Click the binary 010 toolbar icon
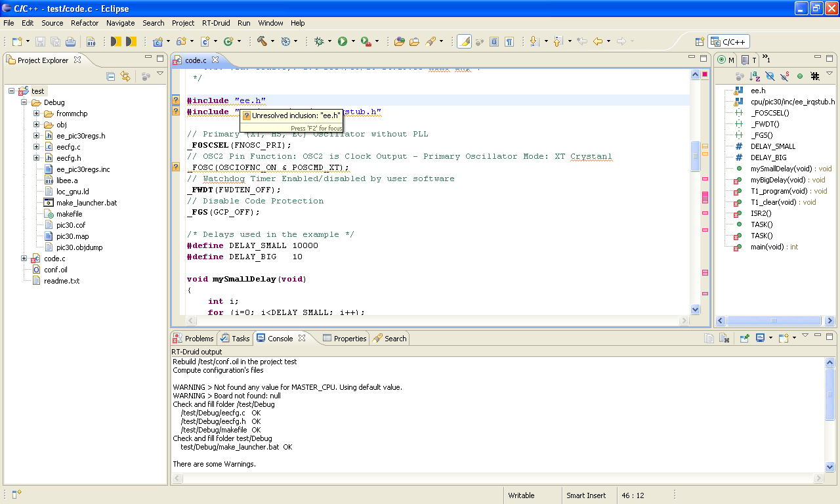 click(91, 41)
